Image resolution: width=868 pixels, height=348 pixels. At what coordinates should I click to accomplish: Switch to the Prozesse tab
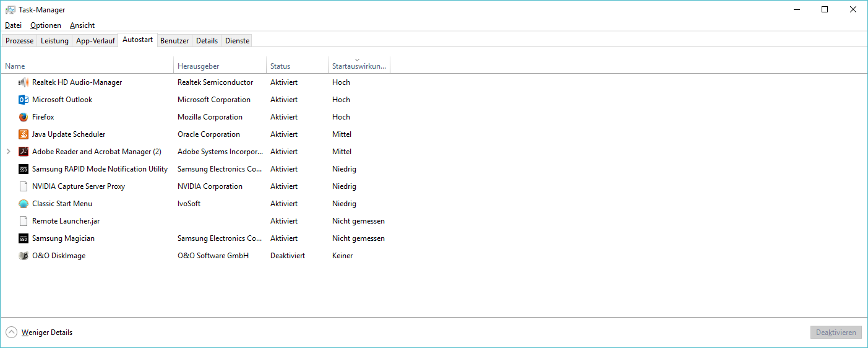(20, 41)
